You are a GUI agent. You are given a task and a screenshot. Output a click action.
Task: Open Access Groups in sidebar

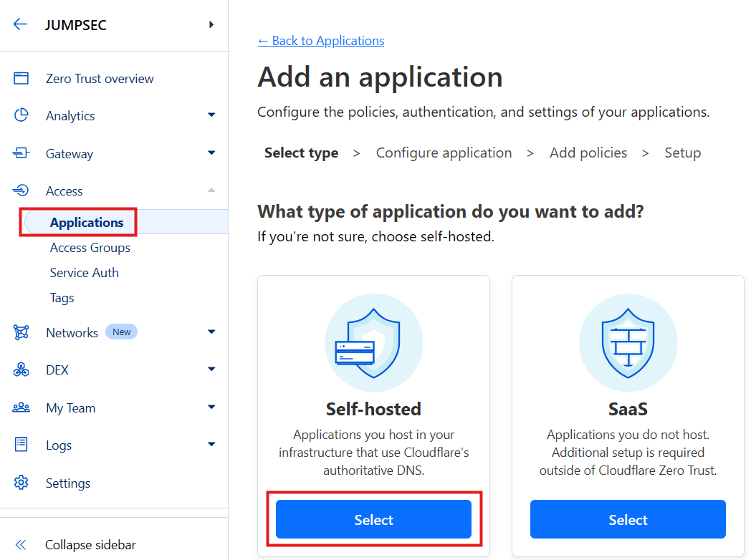pyautogui.click(x=90, y=248)
